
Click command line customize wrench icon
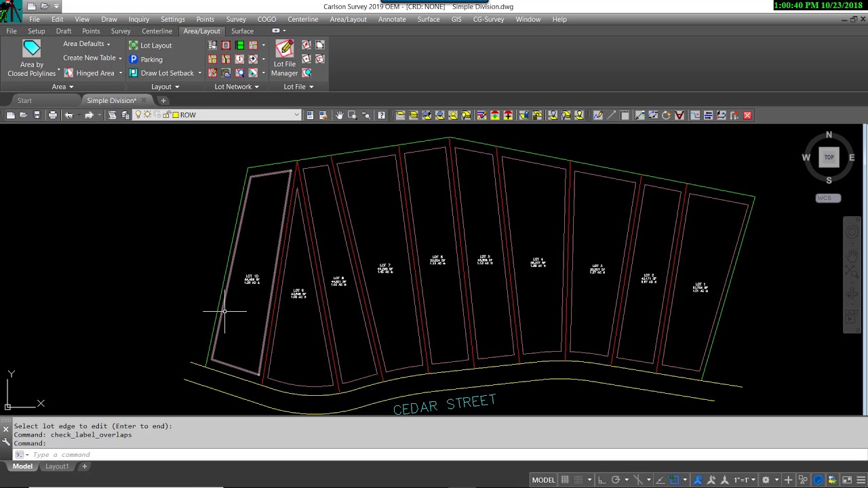pos(6,442)
